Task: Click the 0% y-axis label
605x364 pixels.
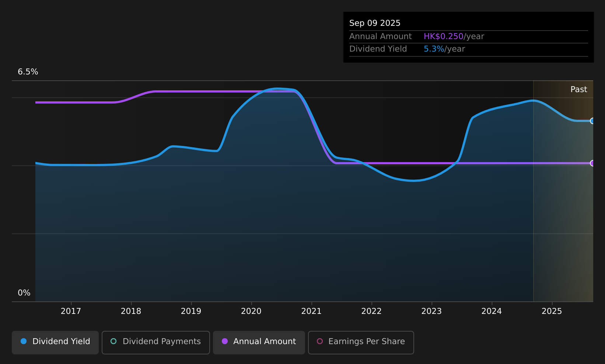Action: point(24,293)
